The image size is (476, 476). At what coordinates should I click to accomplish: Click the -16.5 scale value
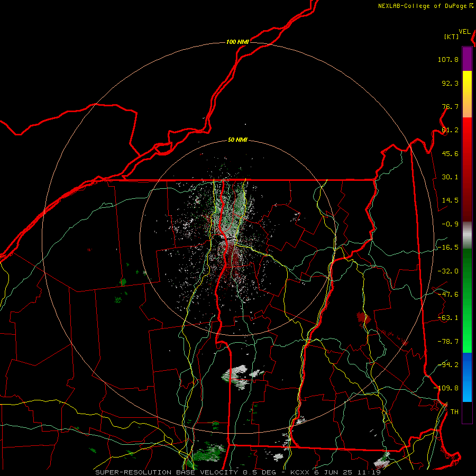448,248
